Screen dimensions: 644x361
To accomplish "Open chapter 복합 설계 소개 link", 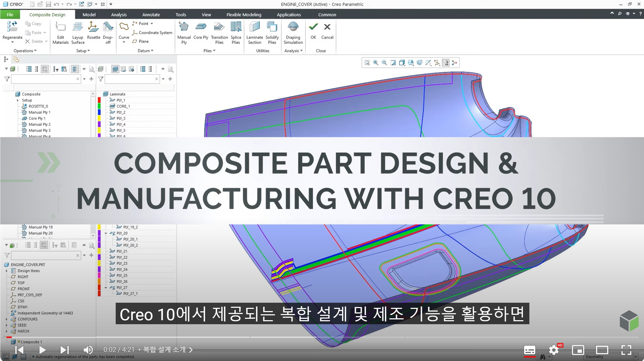I will tap(168, 349).
